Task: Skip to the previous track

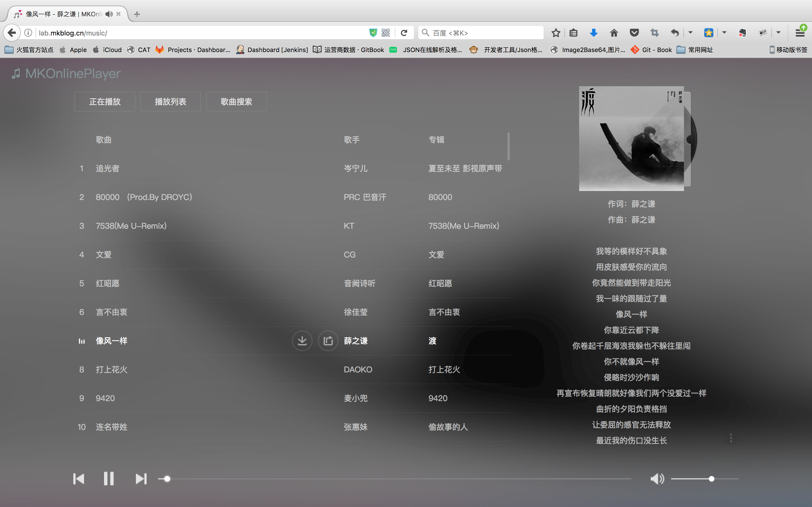Action: pyautogui.click(x=78, y=479)
